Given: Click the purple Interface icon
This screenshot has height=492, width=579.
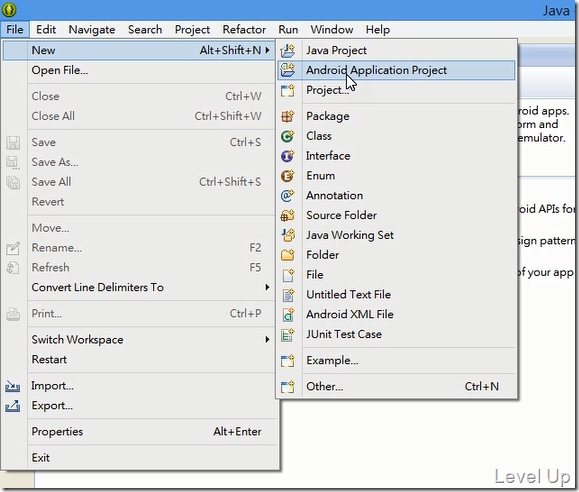Looking at the screenshot, I should 288,156.
